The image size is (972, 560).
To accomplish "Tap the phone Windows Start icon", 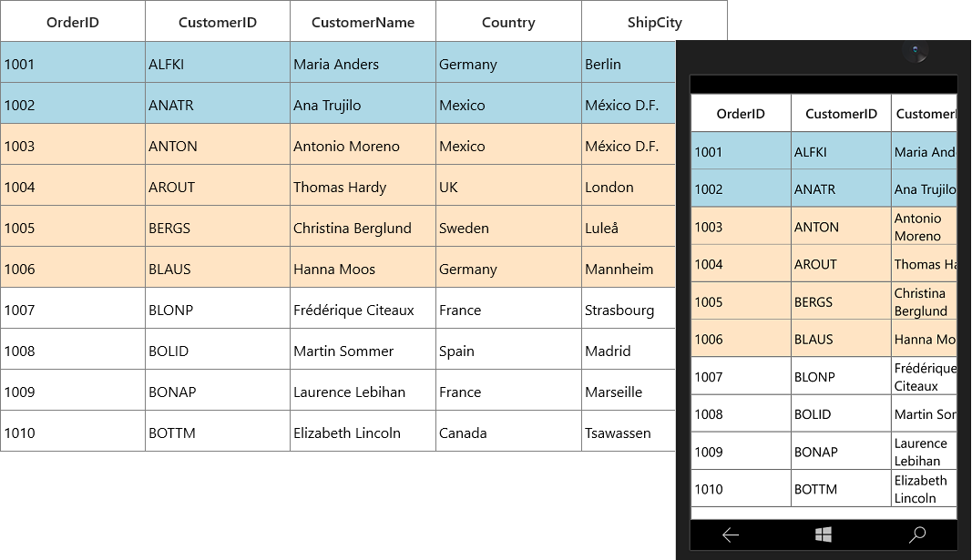I will tap(824, 535).
